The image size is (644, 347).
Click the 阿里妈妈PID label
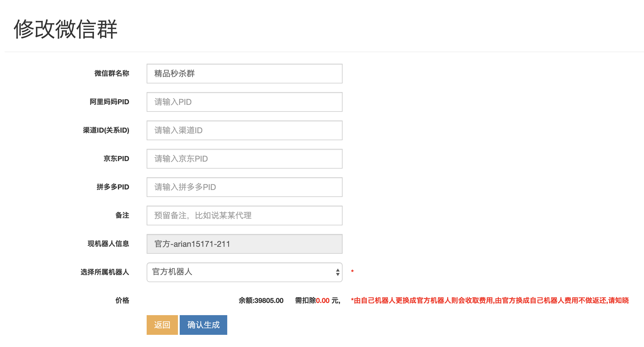(x=109, y=102)
